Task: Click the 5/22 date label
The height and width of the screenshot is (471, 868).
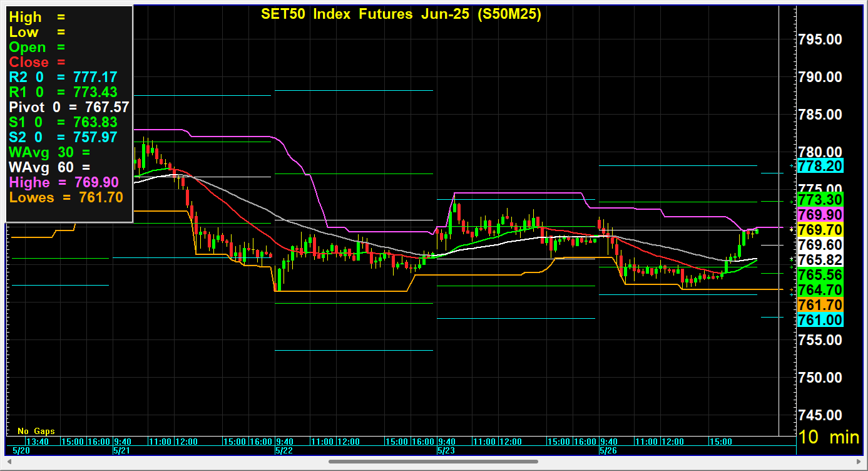Action: click(x=284, y=450)
